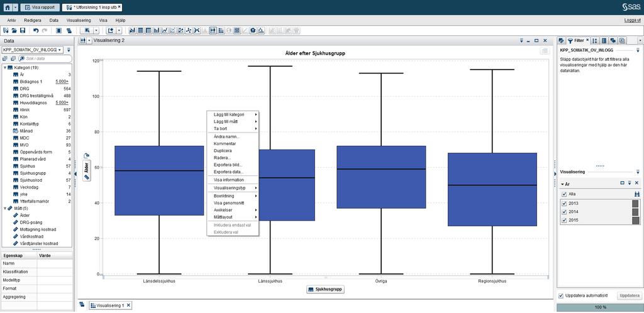This screenshot has width=644, height=313.
Task: Click the save floppy disk toolbar icon
Action: 22,30
